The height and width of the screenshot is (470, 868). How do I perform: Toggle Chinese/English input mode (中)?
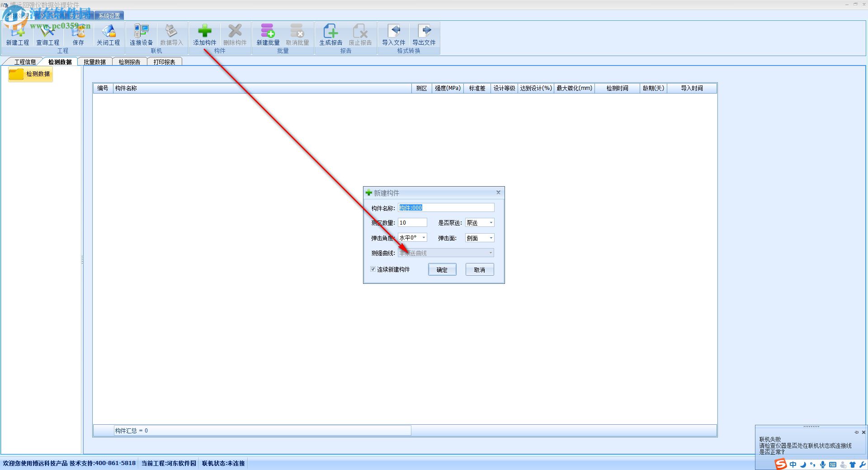click(x=793, y=465)
